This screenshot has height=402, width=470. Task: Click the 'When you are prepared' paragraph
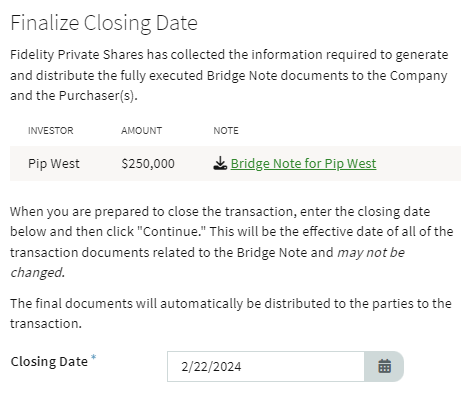[232, 242]
